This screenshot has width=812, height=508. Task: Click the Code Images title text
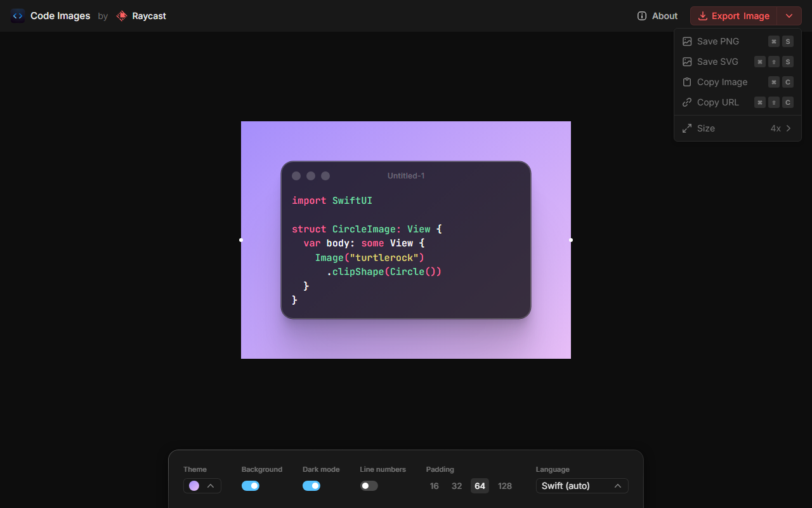point(60,16)
